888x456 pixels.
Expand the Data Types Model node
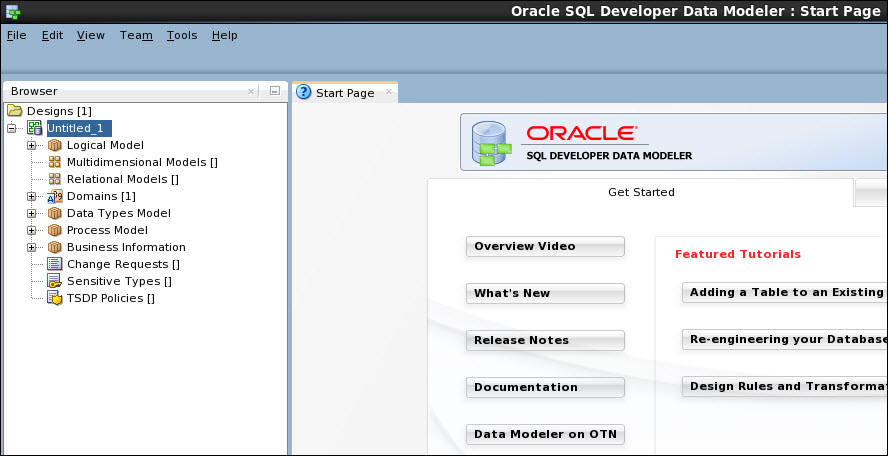point(32,213)
